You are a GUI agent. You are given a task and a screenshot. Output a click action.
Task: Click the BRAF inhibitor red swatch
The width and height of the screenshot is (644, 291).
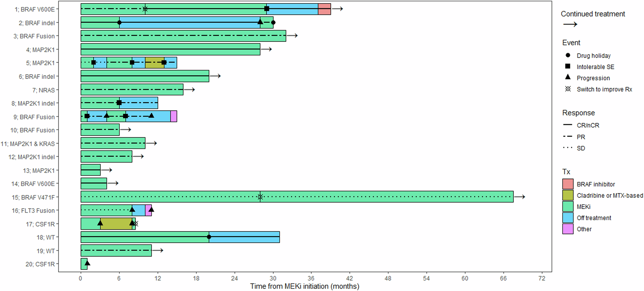(x=568, y=184)
